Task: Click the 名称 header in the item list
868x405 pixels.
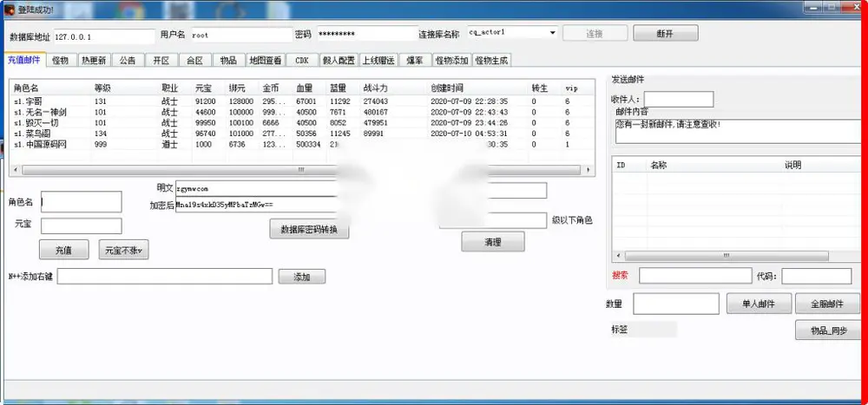Action: click(714, 166)
